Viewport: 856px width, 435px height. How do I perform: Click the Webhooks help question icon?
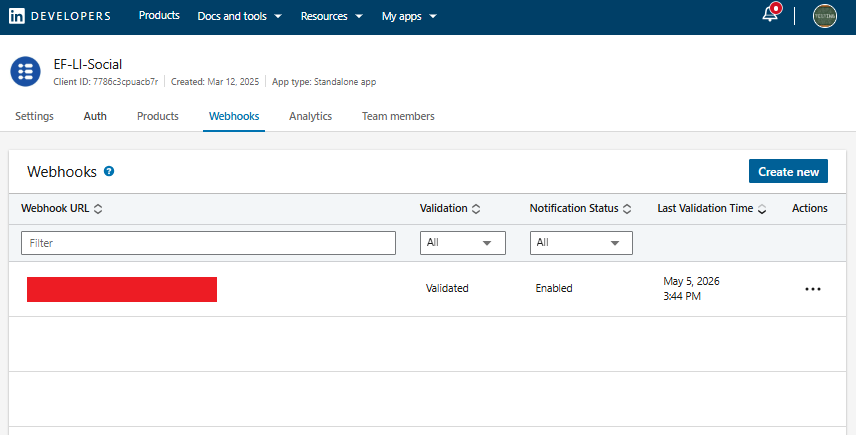click(109, 171)
